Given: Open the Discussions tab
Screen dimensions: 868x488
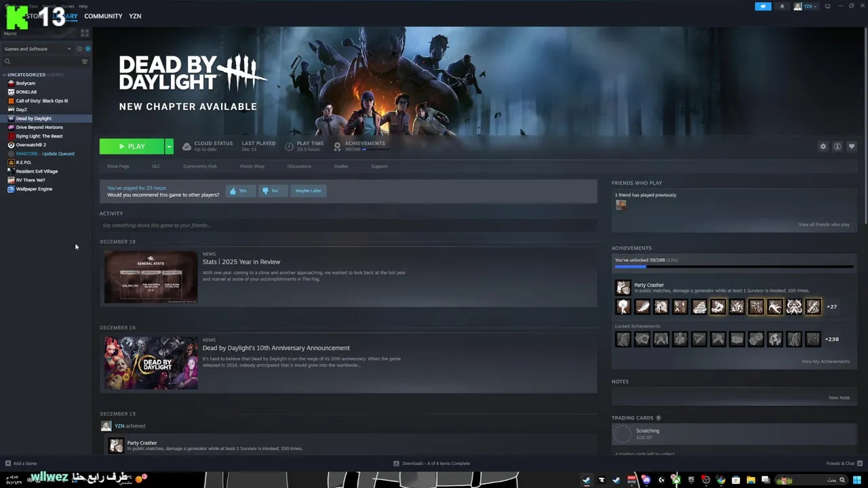Looking at the screenshot, I should point(299,166).
